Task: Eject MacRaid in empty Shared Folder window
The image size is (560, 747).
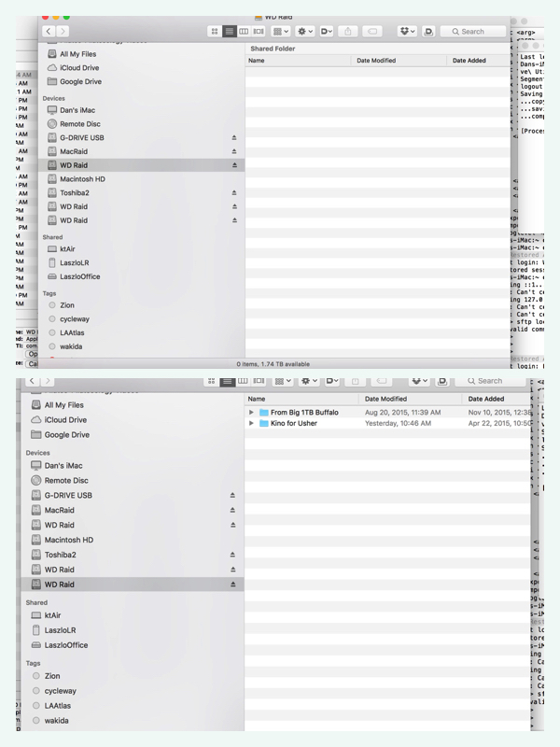Action: click(x=234, y=151)
